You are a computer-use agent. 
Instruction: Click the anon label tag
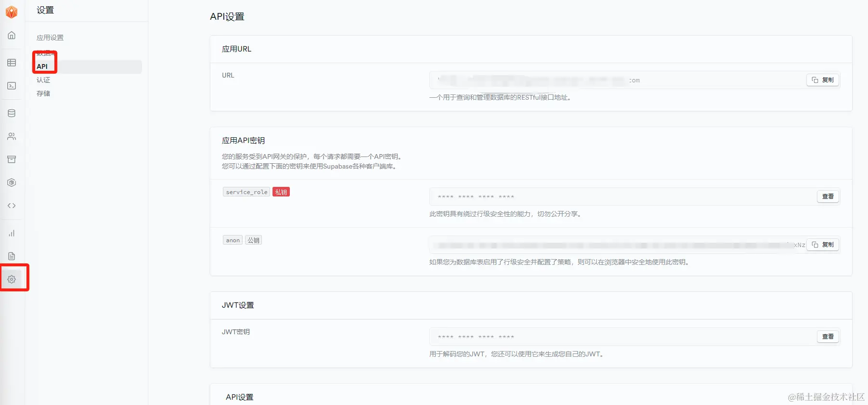(233, 240)
